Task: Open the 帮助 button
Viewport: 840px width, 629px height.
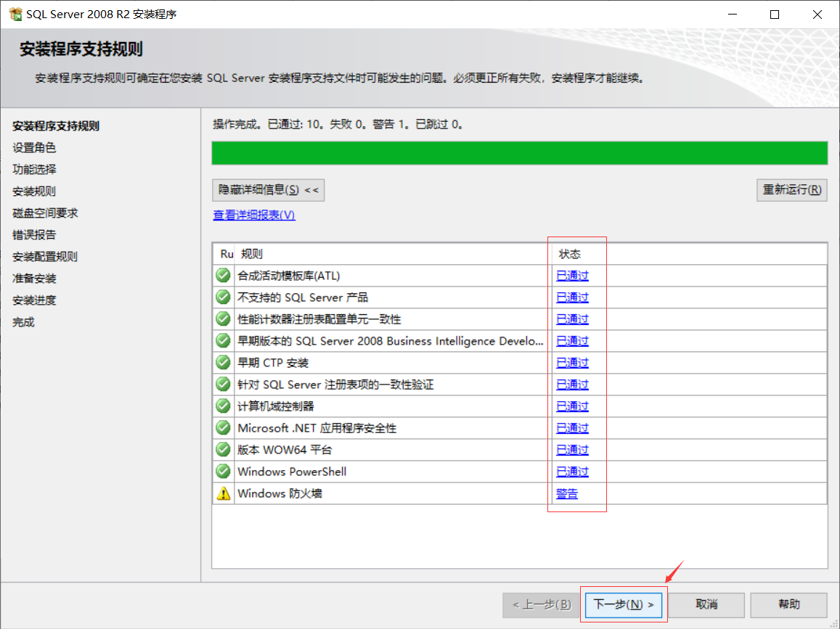Action: (x=788, y=605)
